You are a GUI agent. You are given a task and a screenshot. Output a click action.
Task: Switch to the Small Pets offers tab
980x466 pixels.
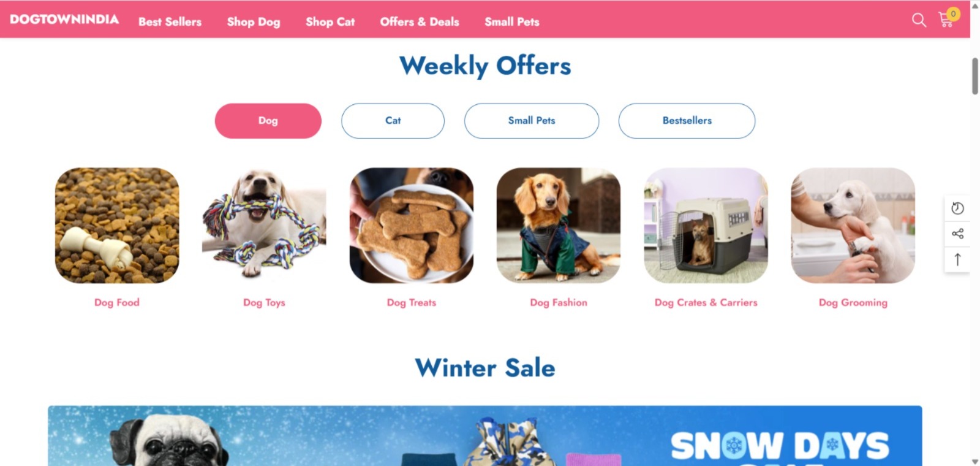coord(532,121)
